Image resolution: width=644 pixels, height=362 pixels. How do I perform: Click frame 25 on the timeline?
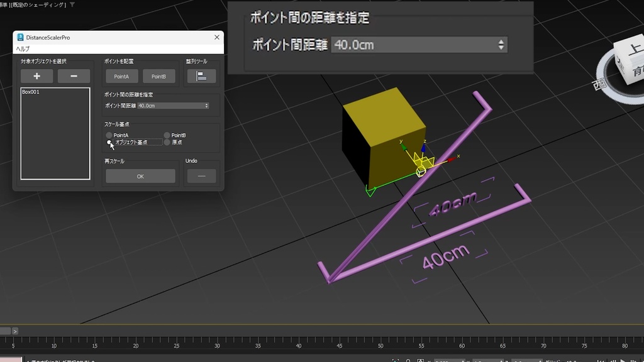pyautogui.click(x=176, y=346)
